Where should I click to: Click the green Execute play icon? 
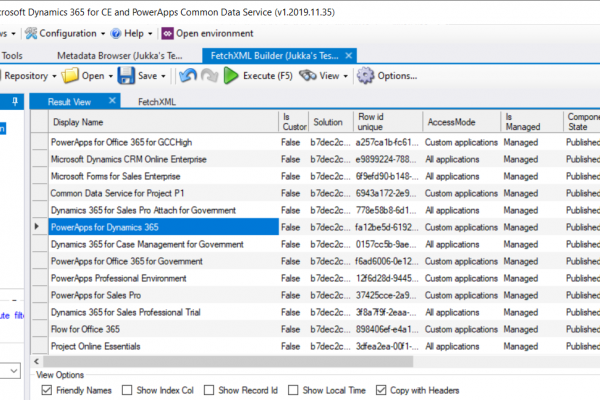(x=230, y=76)
